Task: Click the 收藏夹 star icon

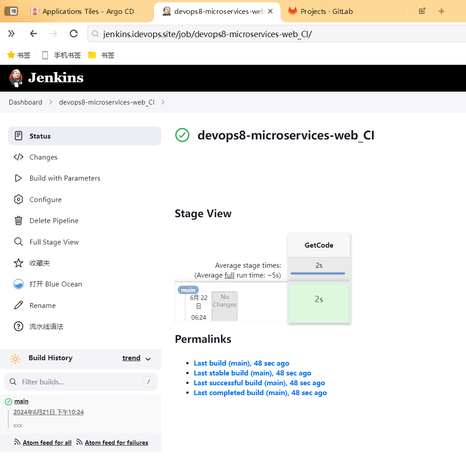Action: (18, 263)
